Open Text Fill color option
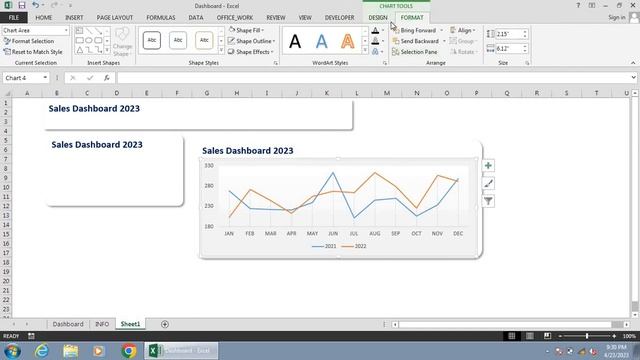640x360 pixels. coord(376,31)
